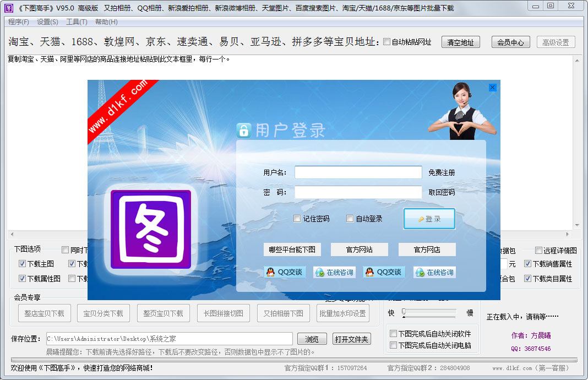Click the 登录 login button
This screenshot has height=380, width=588.
click(x=429, y=219)
